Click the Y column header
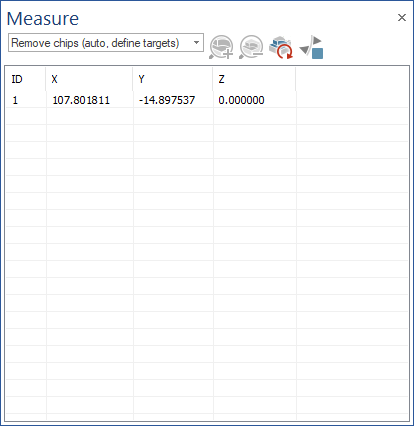The width and height of the screenshot is (414, 426). (173, 79)
